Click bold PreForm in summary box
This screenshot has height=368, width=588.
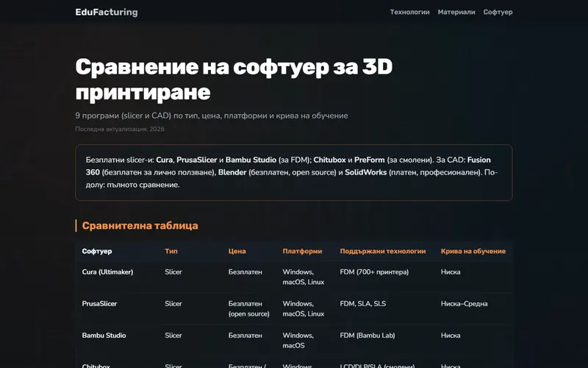click(x=370, y=160)
